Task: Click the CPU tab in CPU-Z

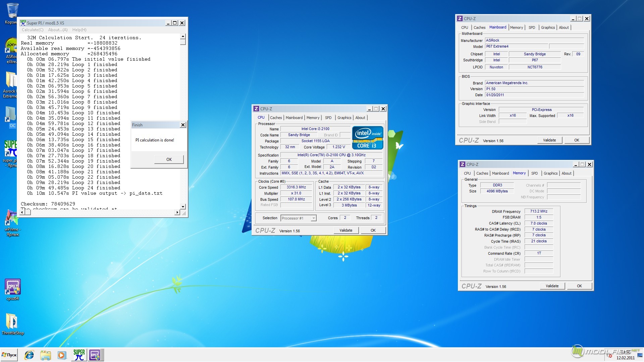Action: point(261,117)
